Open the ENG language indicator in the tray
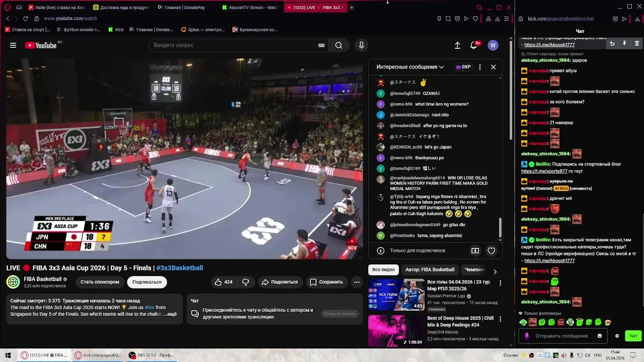Screen dimensions: 644x362 coord(598,355)
